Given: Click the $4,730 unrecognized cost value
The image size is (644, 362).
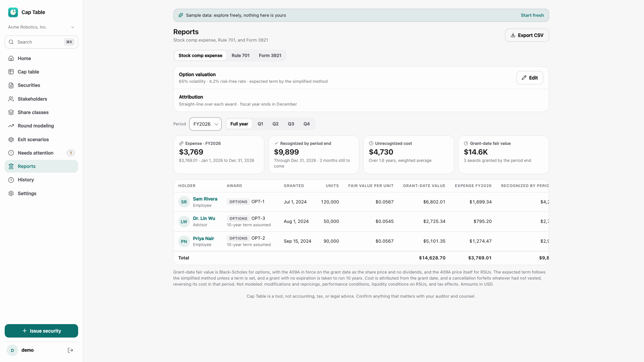Looking at the screenshot, I should [381, 152].
